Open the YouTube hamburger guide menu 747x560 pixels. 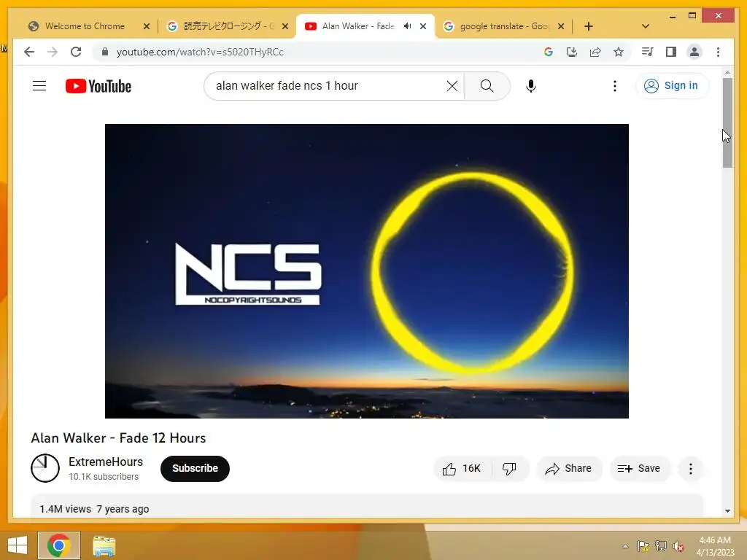[x=39, y=86]
